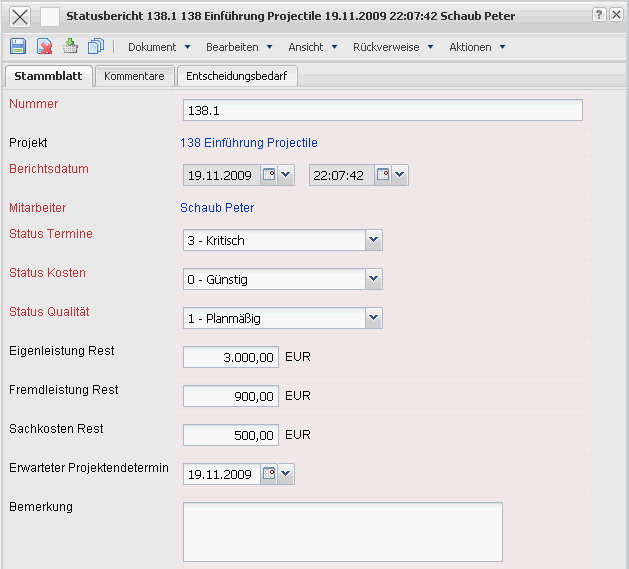
Task: Click the blue floppy disk save icon
Action: click(18, 46)
